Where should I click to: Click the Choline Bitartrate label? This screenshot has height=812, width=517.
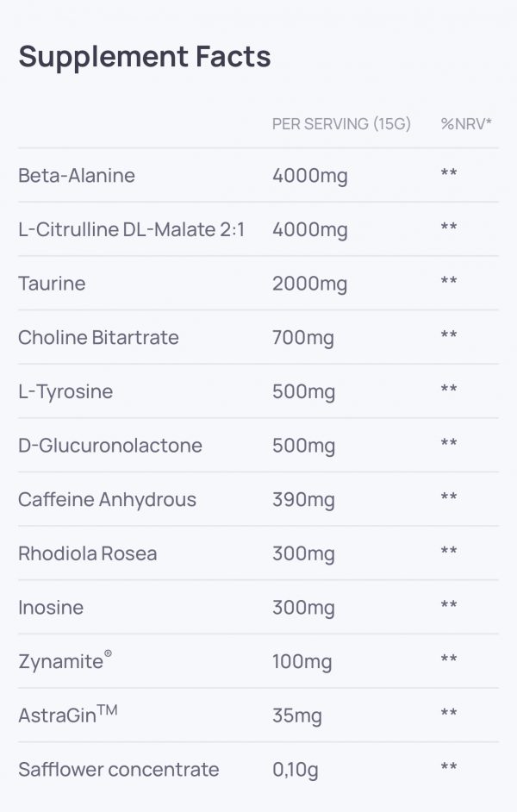point(98,338)
